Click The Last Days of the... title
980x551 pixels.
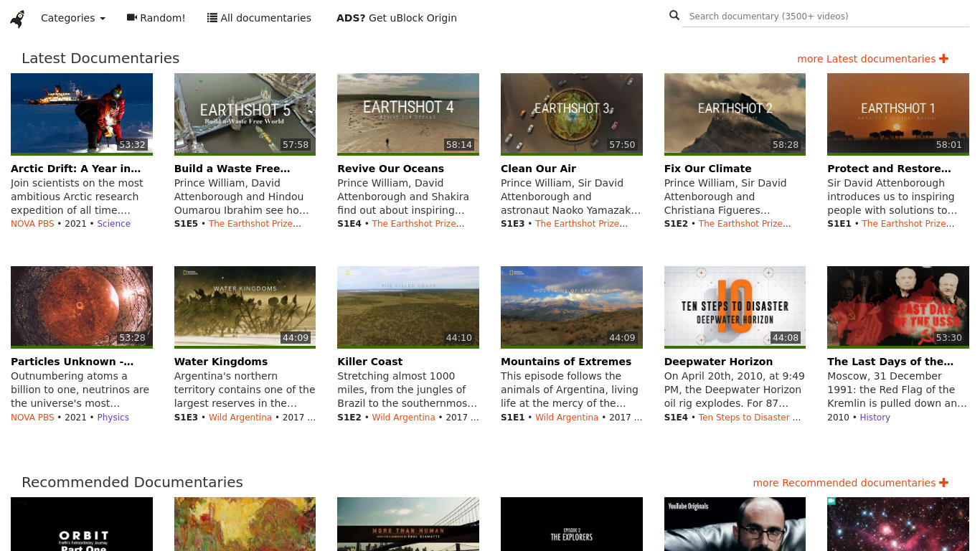point(890,362)
